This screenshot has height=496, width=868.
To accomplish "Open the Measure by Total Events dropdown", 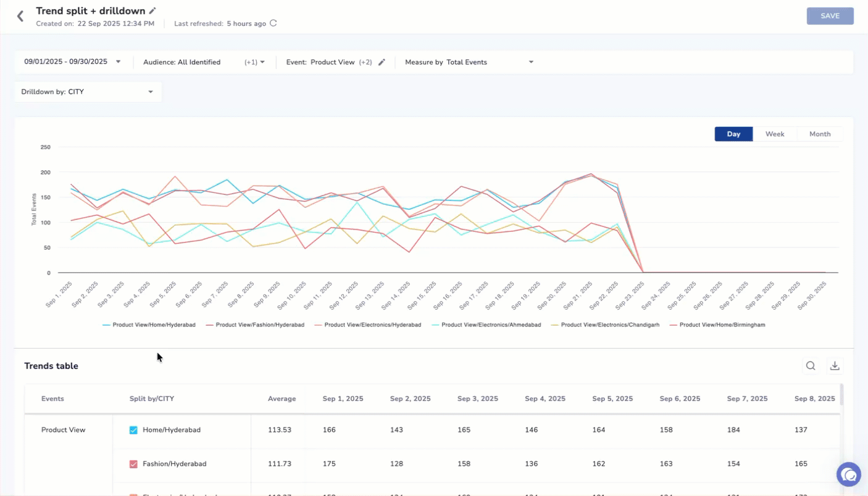I will pos(531,62).
